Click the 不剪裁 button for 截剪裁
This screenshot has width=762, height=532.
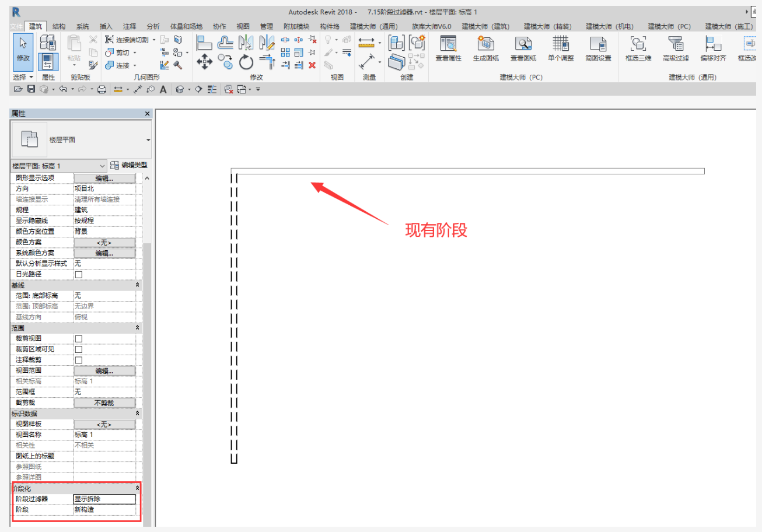[104, 402]
